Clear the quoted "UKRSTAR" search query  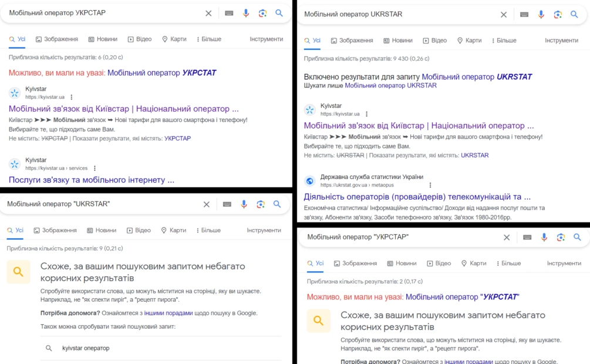(x=207, y=204)
